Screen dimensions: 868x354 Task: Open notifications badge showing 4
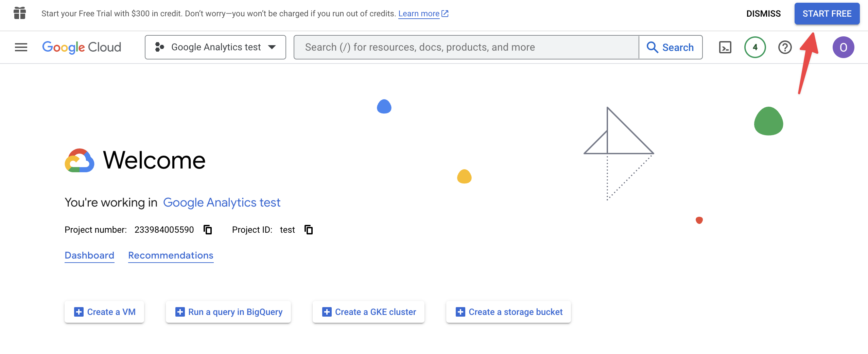click(x=755, y=47)
